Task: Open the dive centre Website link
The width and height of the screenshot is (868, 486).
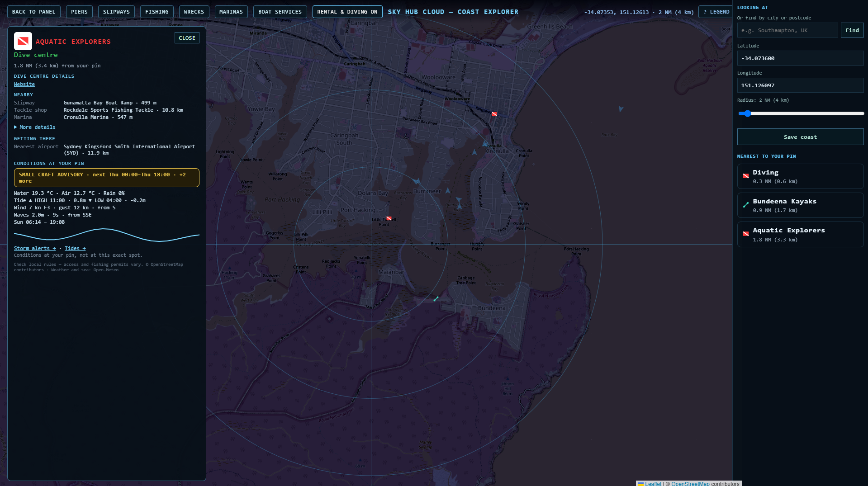Action: [x=24, y=85]
